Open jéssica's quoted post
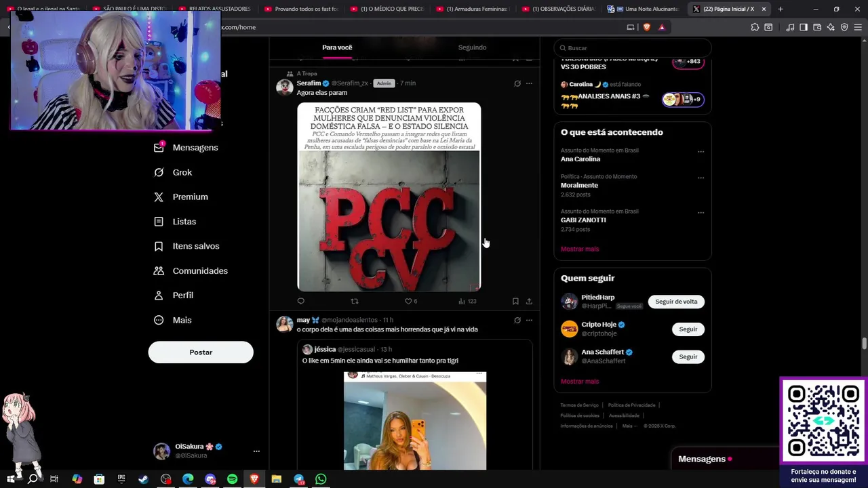This screenshot has width=868, height=488. pos(414,405)
